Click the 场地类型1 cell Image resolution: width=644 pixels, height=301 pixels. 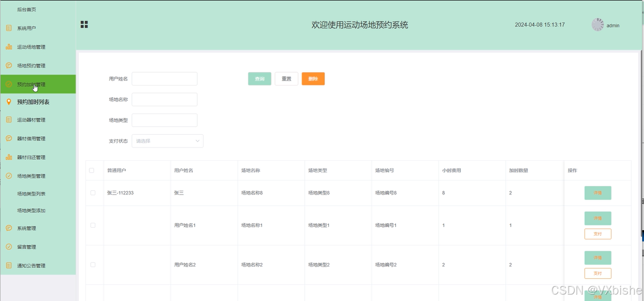[x=319, y=225]
